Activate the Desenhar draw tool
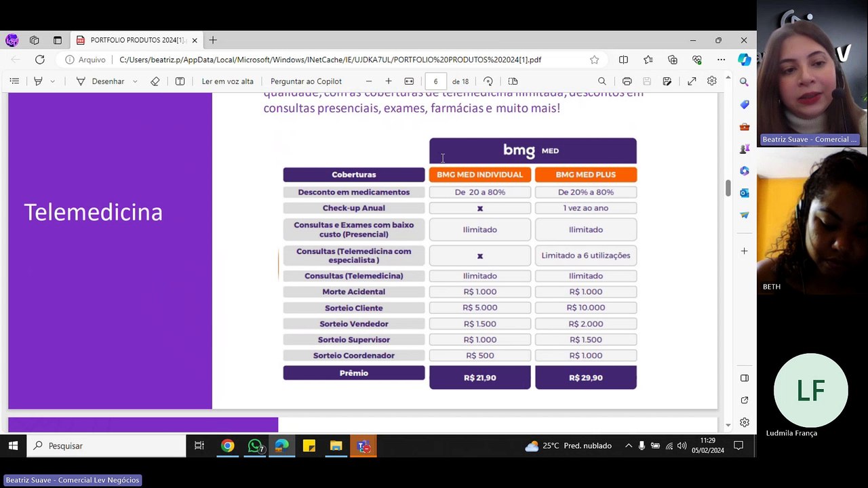The width and height of the screenshot is (868, 488). click(100, 81)
